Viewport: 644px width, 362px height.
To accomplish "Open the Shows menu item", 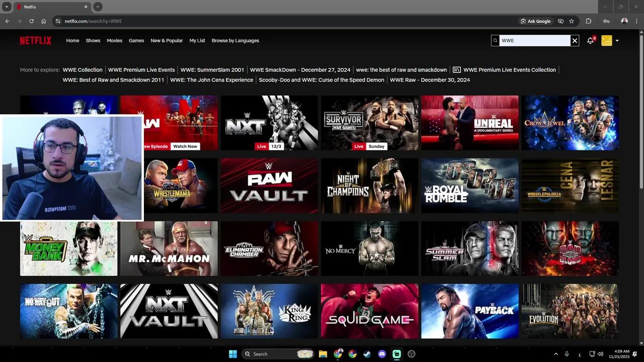I will [x=93, y=41].
